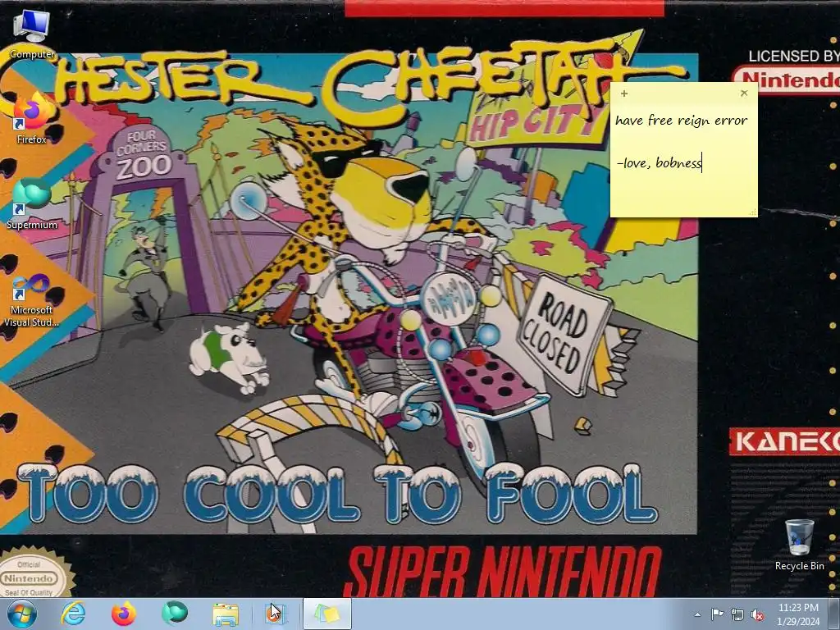Click the Show desktop strip
Image resolution: width=840 pixels, height=630 pixels.
[834, 614]
